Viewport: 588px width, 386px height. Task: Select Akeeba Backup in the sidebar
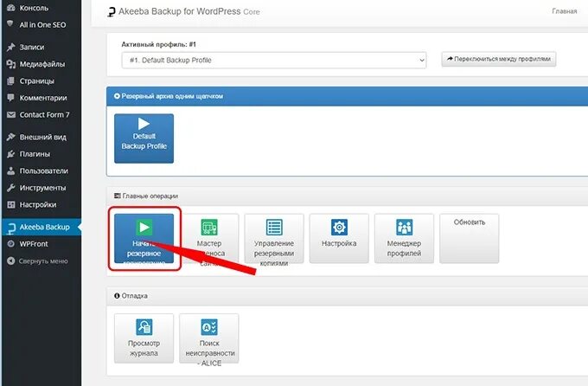click(x=41, y=227)
